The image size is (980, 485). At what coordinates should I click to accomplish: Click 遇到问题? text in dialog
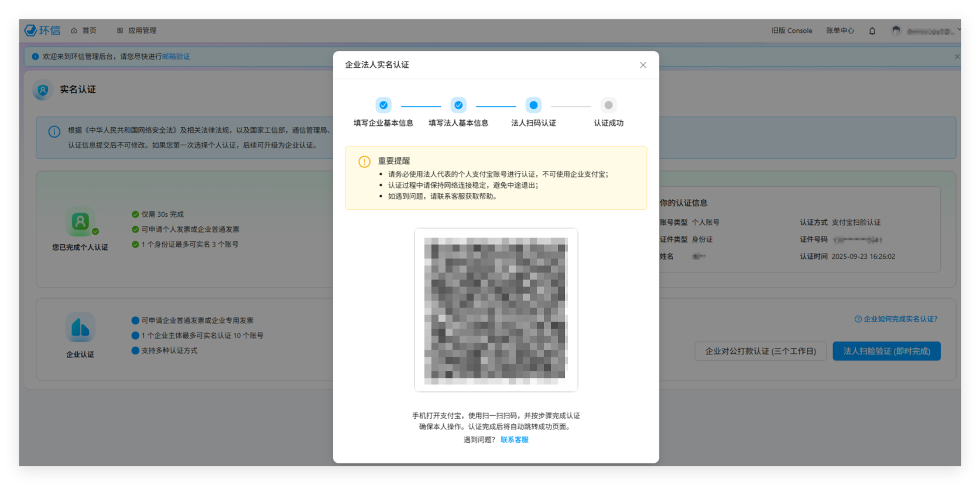point(479,440)
